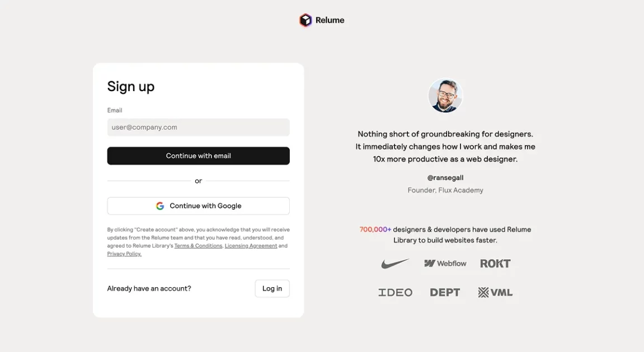The image size is (644, 352).
Task: Click the Google logo icon
Action: coord(160,206)
